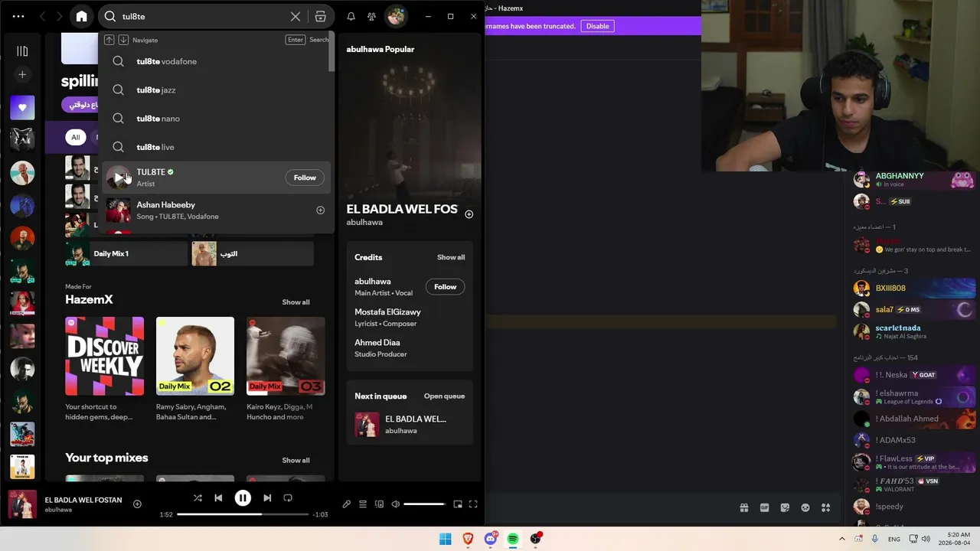Select Discord member BXIII808
Image resolution: width=980 pixels, height=551 pixels.
[x=914, y=289]
